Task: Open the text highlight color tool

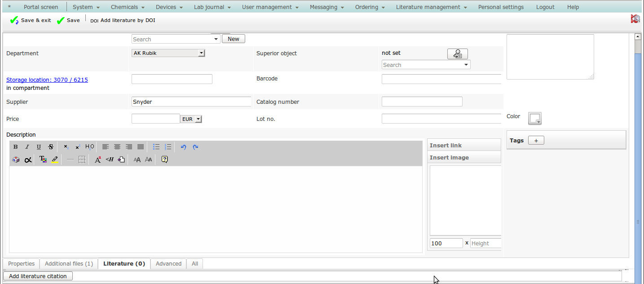Action: [55, 160]
